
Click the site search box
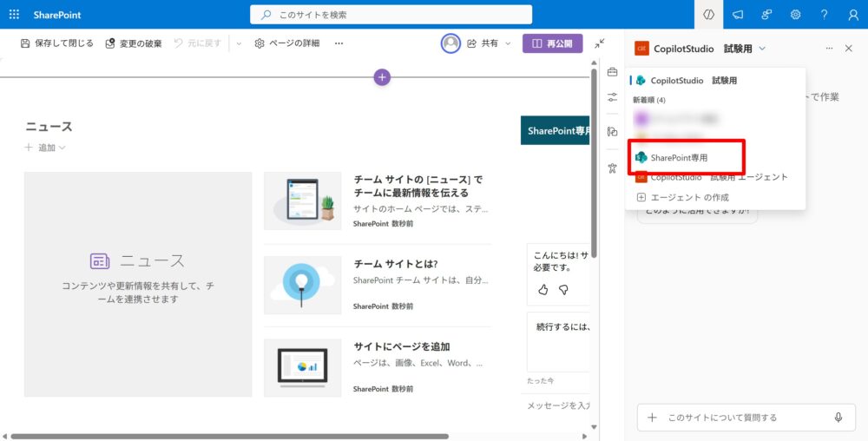point(391,15)
